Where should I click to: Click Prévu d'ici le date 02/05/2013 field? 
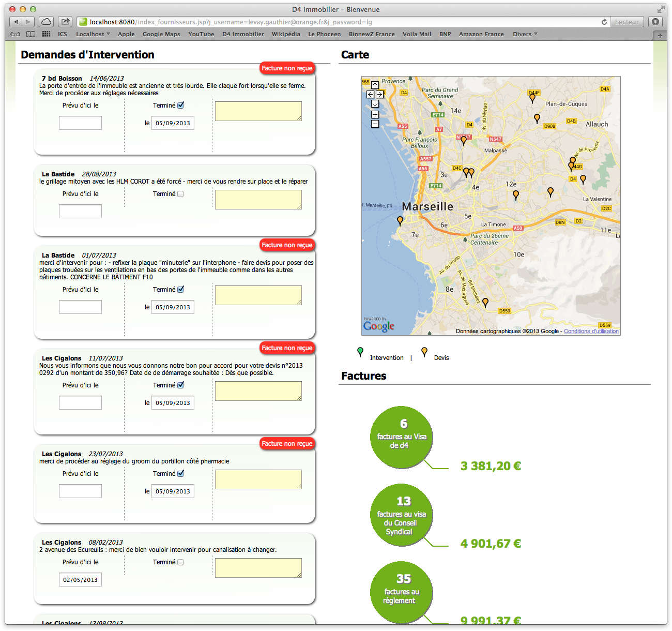pyautogui.click(x=80, y=579)
